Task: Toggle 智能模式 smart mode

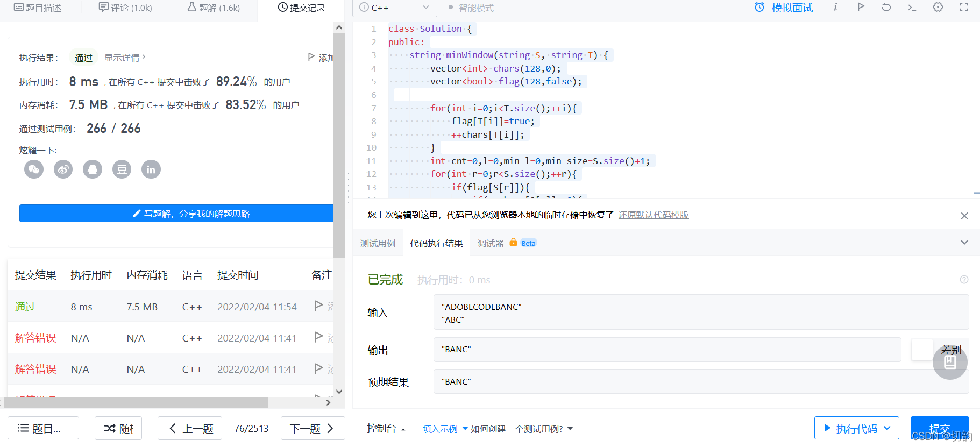Action: pos(471,8)
